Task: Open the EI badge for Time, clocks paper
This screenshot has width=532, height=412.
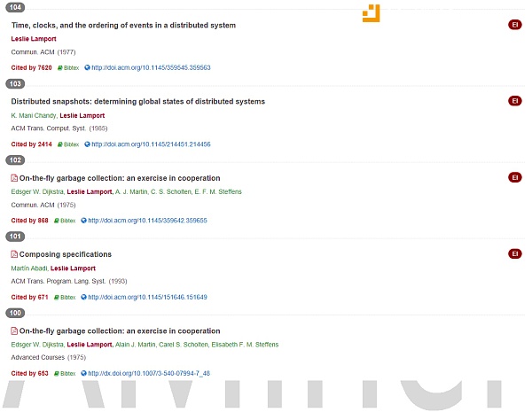Action: [x=514, y=25]
